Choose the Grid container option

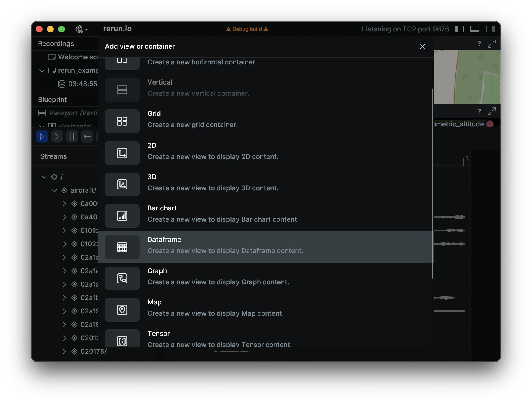(x=266, y=121)
